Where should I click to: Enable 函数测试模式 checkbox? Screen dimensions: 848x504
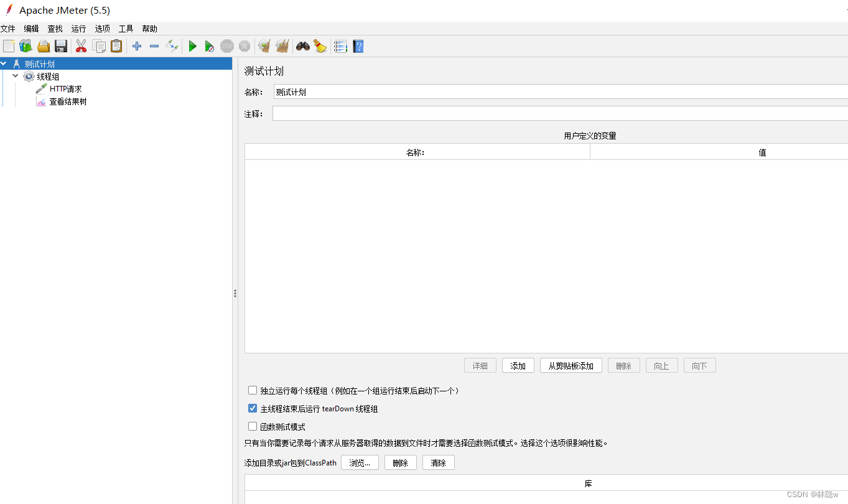[x=253, y=426]
